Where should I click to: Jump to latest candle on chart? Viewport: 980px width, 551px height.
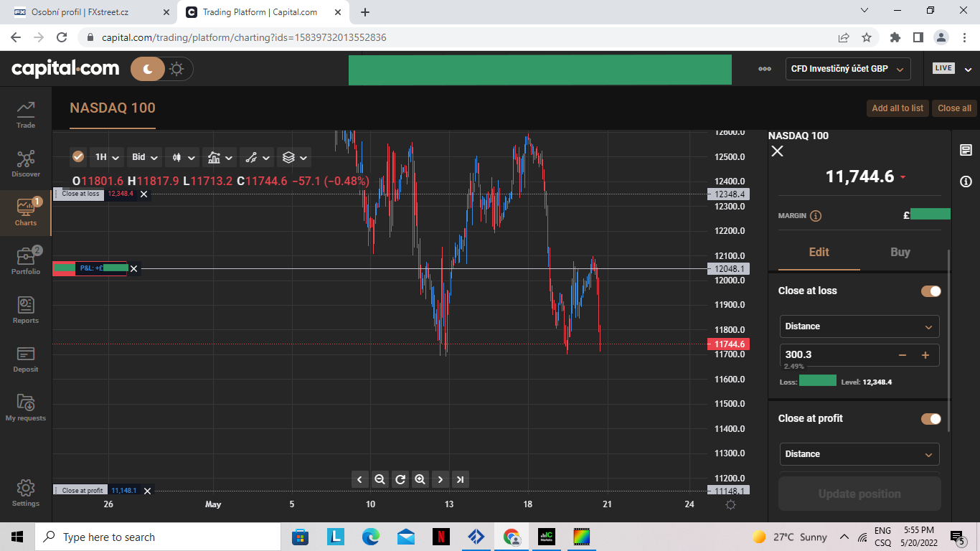click(461, 479)
